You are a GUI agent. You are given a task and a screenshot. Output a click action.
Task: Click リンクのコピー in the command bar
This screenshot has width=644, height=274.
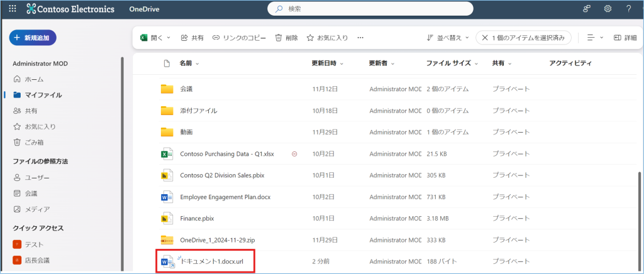(x=239, y=38)
